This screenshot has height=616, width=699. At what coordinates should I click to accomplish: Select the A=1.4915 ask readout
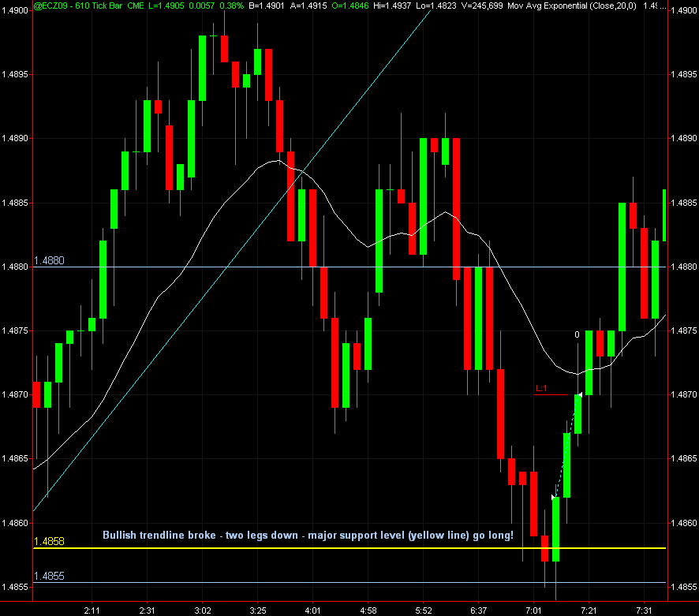[308, 6]
